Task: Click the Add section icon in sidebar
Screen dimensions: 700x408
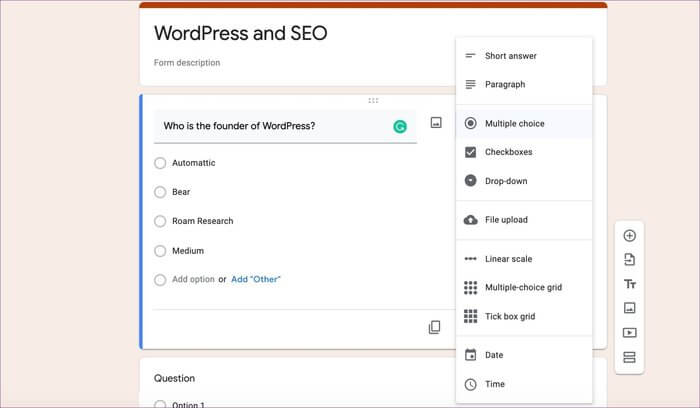Action: (x=629, y=357)
